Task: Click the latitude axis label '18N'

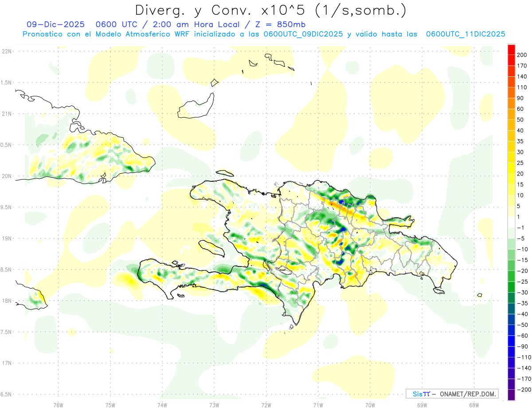Action: coord(7,301)
